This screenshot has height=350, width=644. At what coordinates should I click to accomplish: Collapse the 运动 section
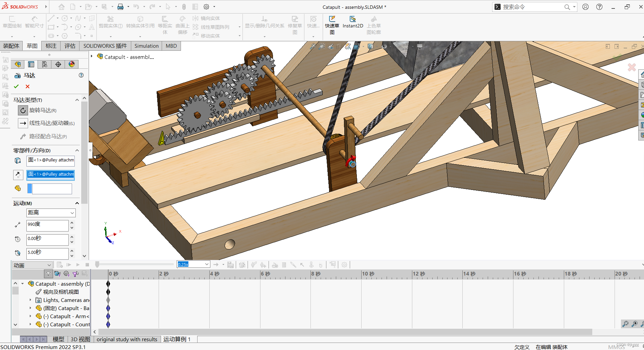point(77,203)
